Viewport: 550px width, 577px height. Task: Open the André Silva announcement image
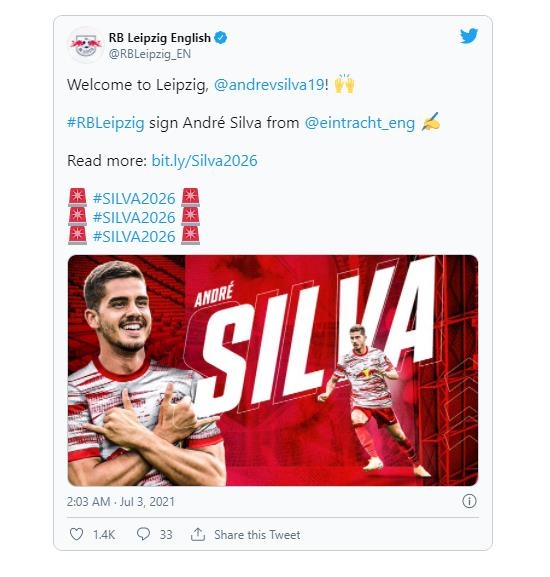coord(273,370)
